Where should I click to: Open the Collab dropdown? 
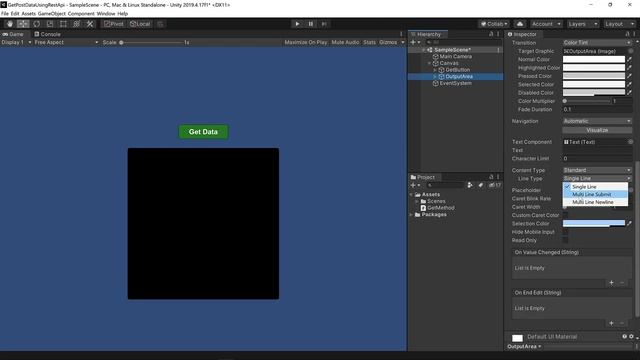[494, 24]
